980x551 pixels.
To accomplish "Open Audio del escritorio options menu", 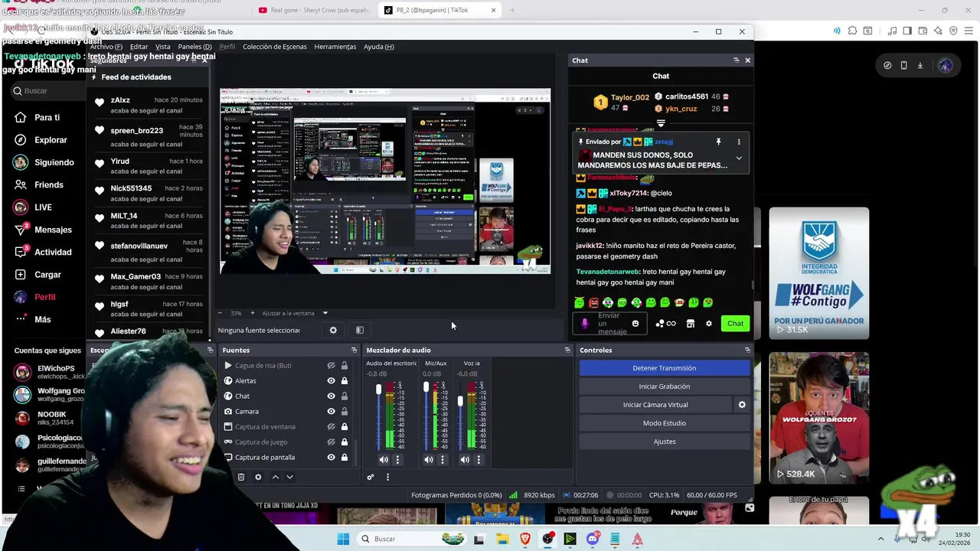I will 397,460.
